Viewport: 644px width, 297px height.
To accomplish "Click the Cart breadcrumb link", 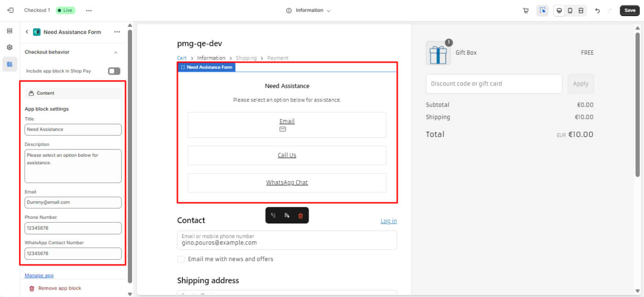I will (182, 58).
